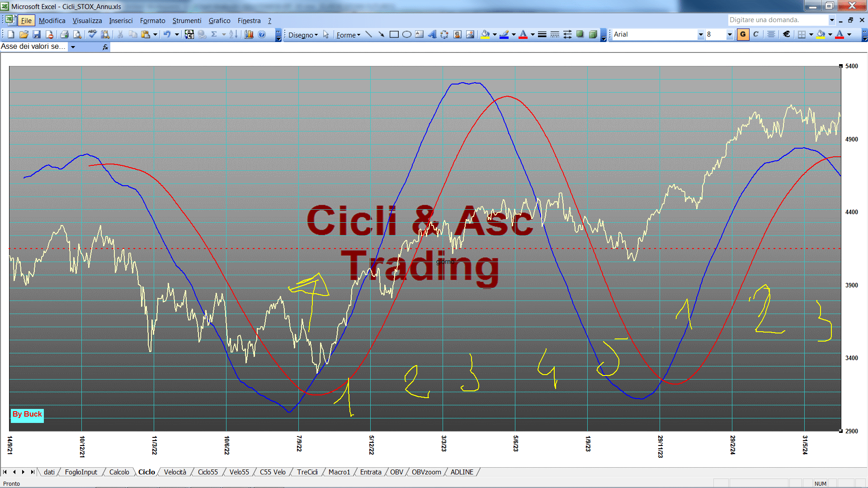868x488 pixels.
Task: Select the Line drawing tool
Action: pos(369,34)
